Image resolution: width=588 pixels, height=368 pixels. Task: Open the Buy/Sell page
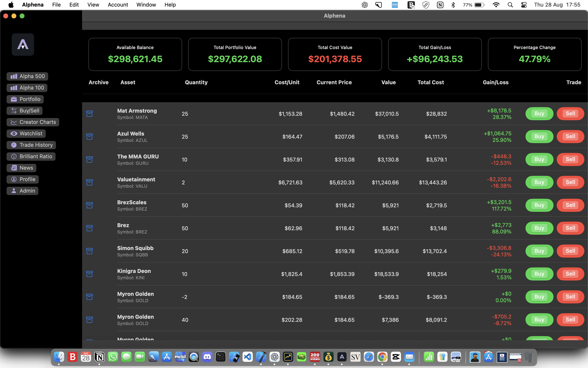click(x=24, y=111)
